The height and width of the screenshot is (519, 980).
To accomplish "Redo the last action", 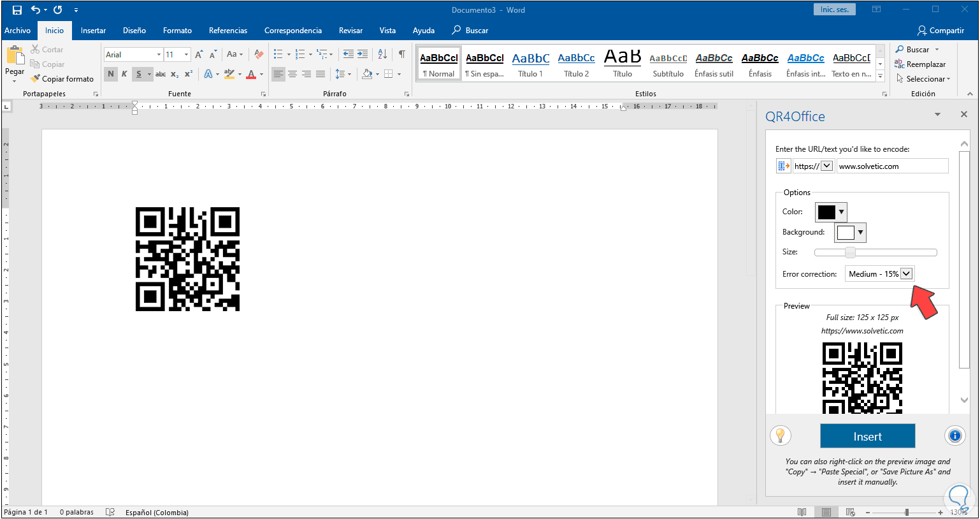I will tap(58, 10).
